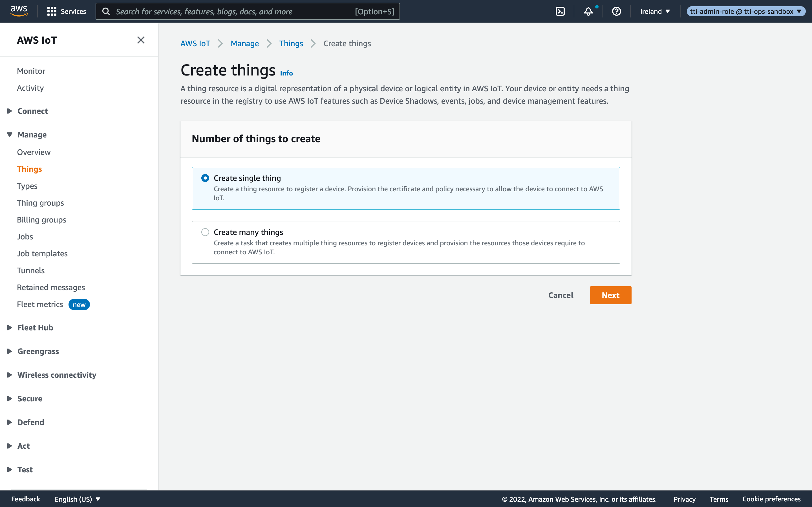Open the Things page in sidebar

(29, 169)
